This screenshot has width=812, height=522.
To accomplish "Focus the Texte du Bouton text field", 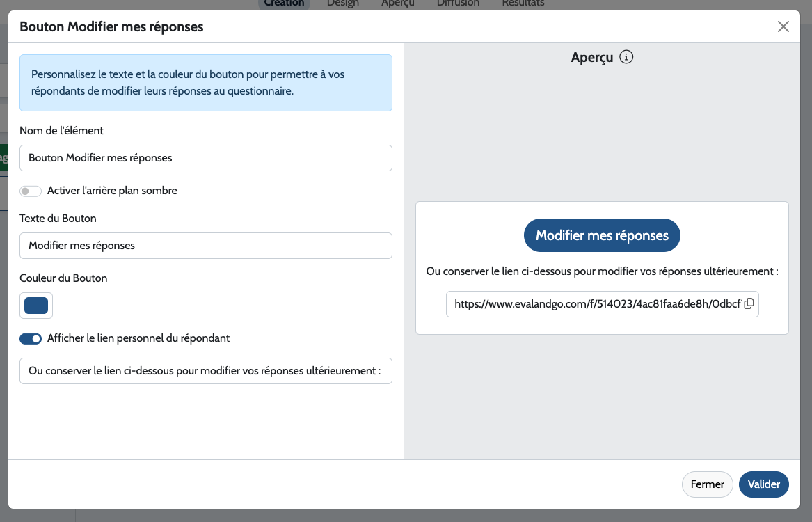I will click(x=205, y=246).
